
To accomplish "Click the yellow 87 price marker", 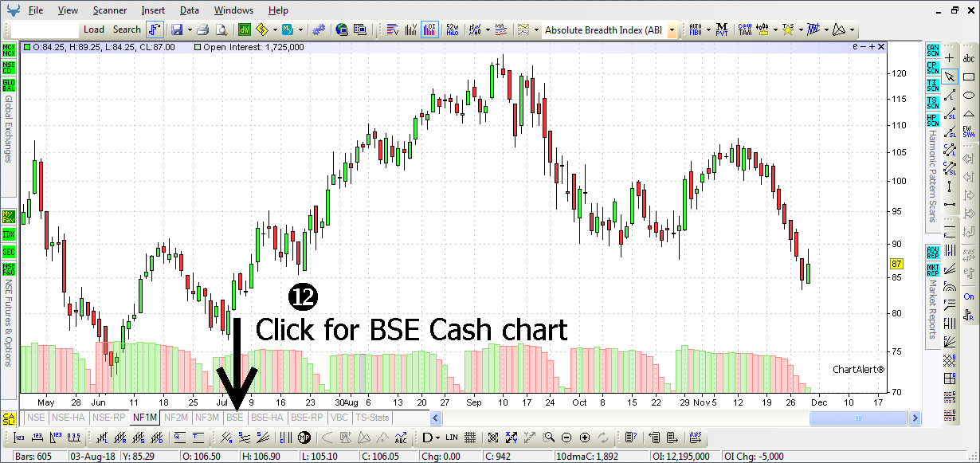I will coord(896,264).
